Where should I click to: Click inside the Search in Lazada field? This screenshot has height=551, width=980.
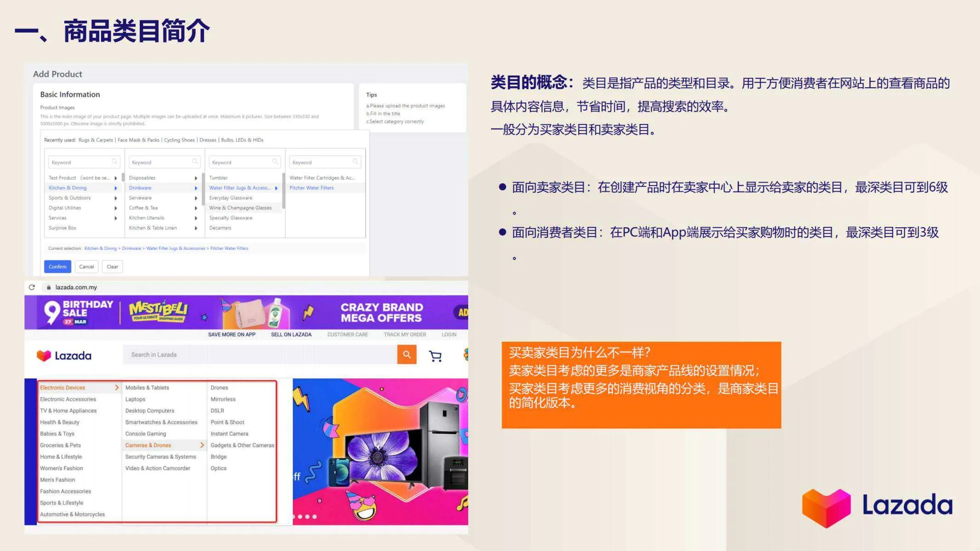(230, 354)
